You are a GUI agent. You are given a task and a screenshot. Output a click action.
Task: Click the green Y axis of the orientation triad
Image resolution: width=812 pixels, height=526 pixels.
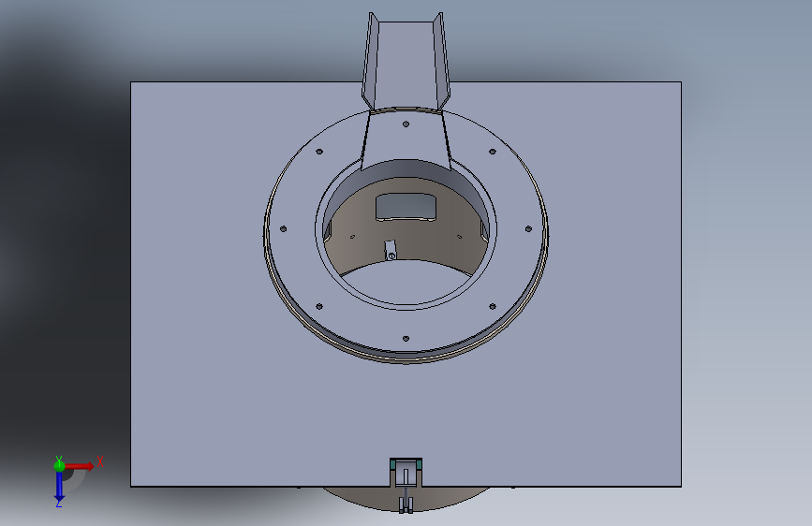coord(59,465)
